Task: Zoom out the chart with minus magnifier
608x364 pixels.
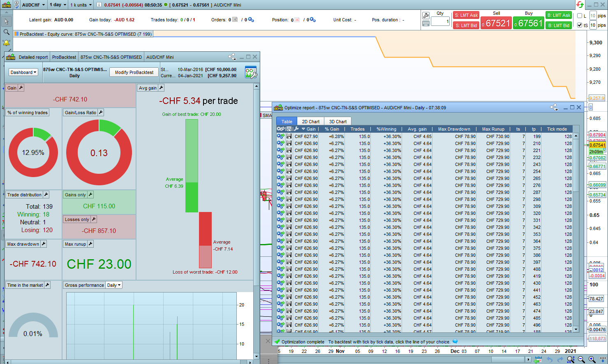Action: 581,359
